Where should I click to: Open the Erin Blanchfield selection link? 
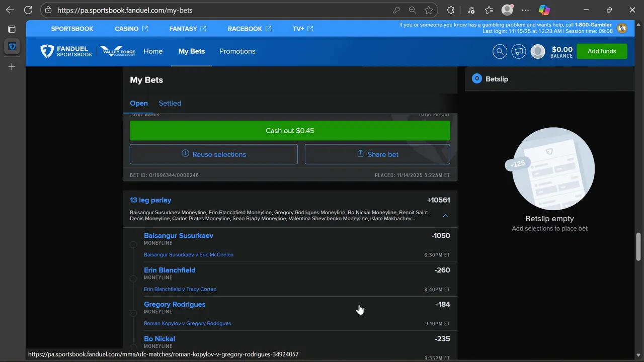click(170, 270)
